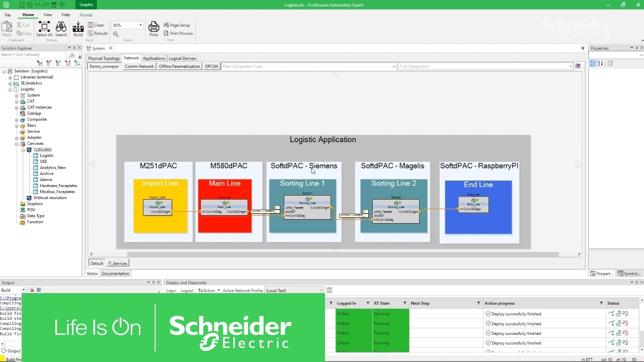Click Login in Deploy and Diagnostic
Viewport: 644px width, 362px height.
(x=171, y=291)
